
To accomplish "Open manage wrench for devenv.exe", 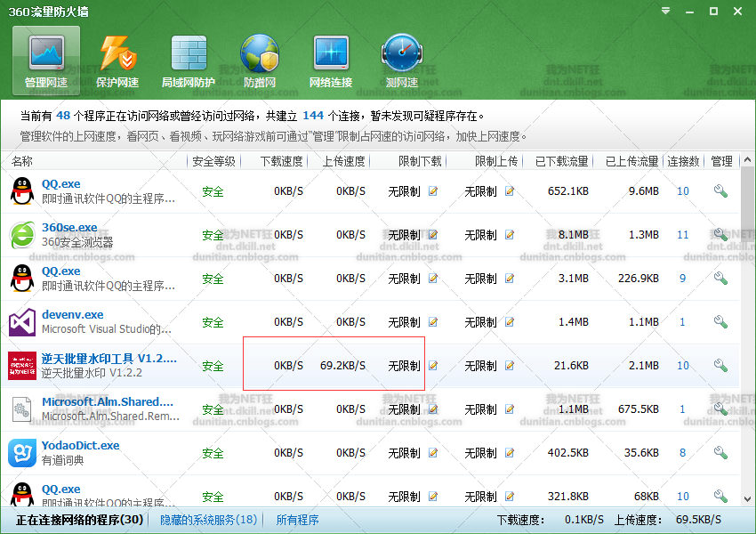I will (x=720, y=322).
